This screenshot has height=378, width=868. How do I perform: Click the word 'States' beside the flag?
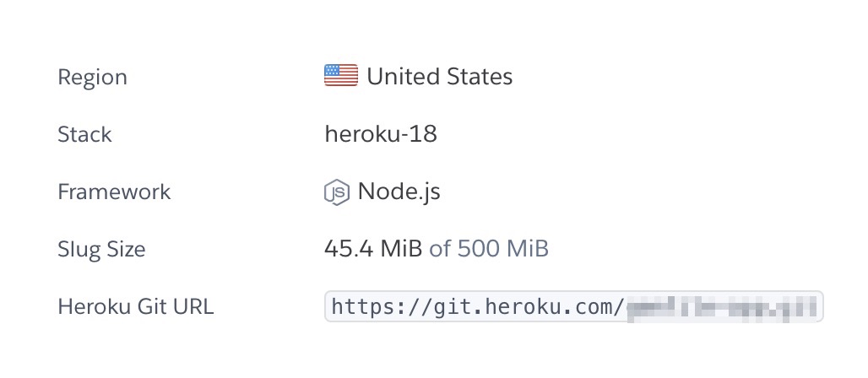coord(479,77)
